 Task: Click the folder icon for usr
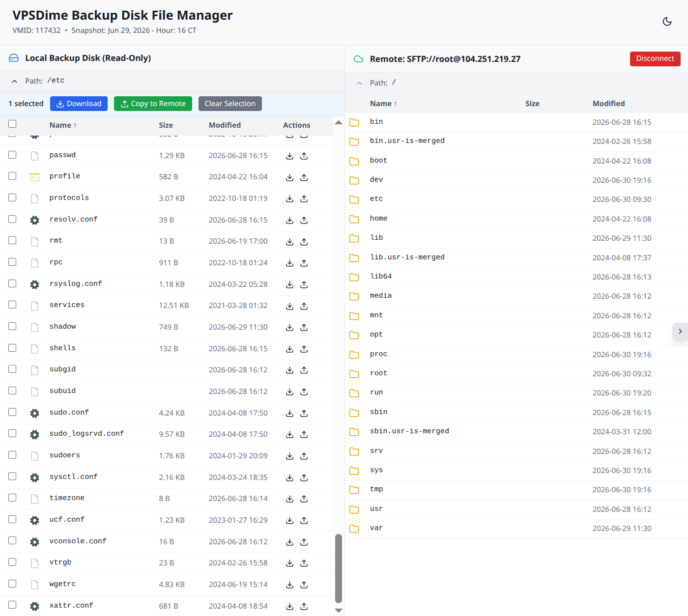pos(354,509)
